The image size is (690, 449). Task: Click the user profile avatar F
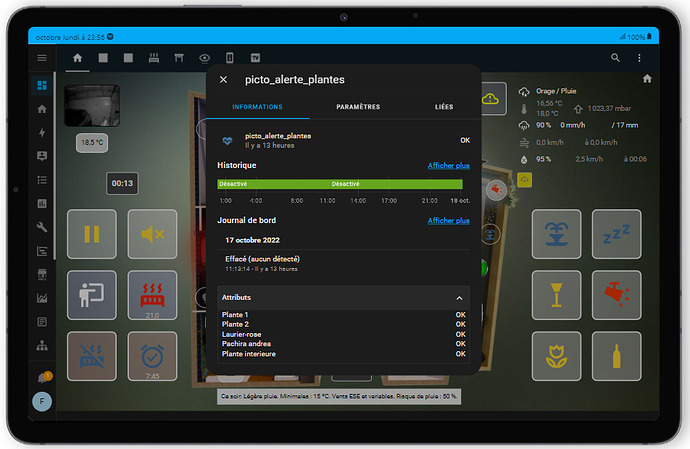tap(42, 401)
